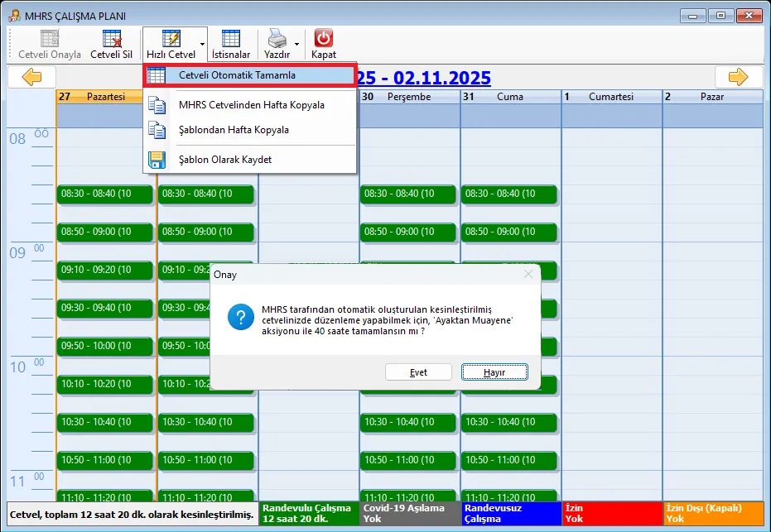This screenshot has height=532, width=771.
Task: Close the Onay dialog with X
Action: [528, 274]
